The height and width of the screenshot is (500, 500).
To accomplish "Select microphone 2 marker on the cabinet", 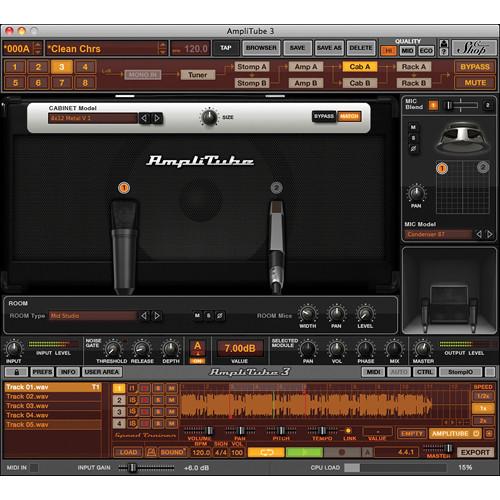I will (x=276, y=188).
